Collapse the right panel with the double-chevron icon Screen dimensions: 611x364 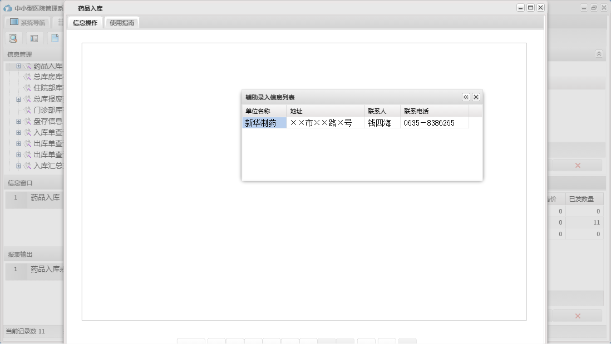coord(599,54)
